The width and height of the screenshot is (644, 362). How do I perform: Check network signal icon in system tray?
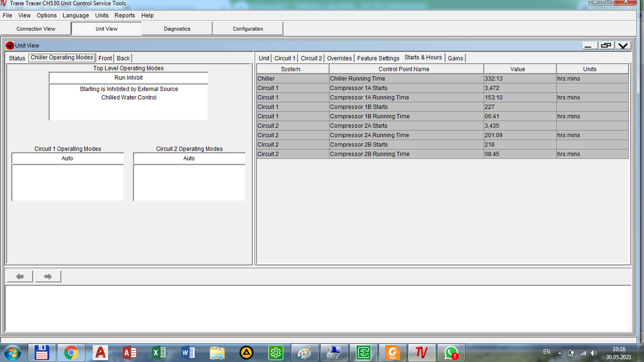point(583,353)
